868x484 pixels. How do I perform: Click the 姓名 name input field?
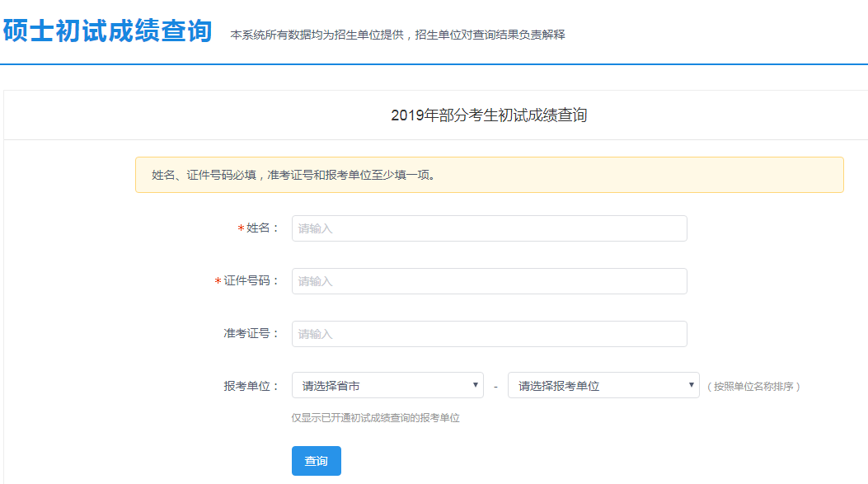pyautogui.click(x=489, y=228)
